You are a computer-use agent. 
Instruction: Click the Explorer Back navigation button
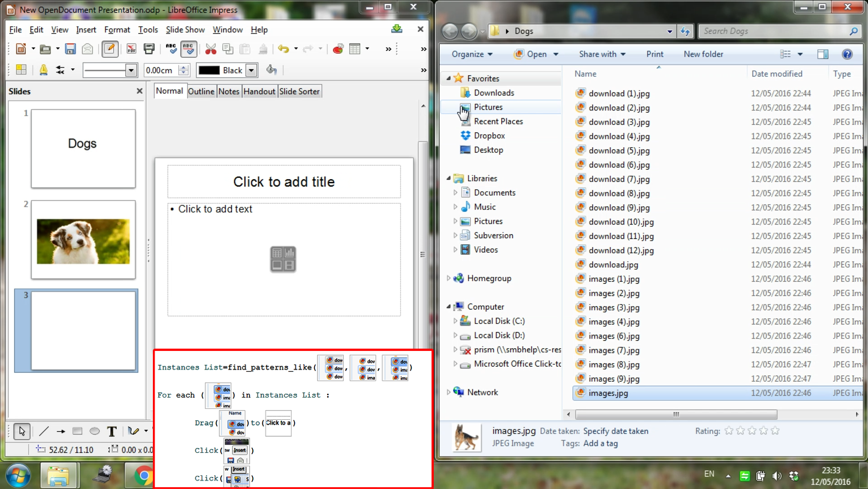(x=450, y=31)
